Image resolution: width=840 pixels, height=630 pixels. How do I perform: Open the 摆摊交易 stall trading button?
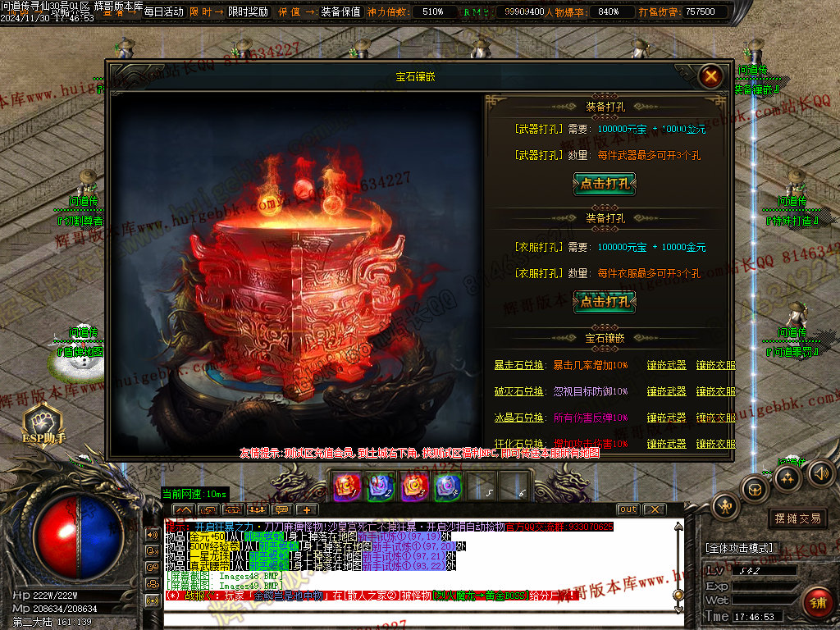tap(797, 518)
